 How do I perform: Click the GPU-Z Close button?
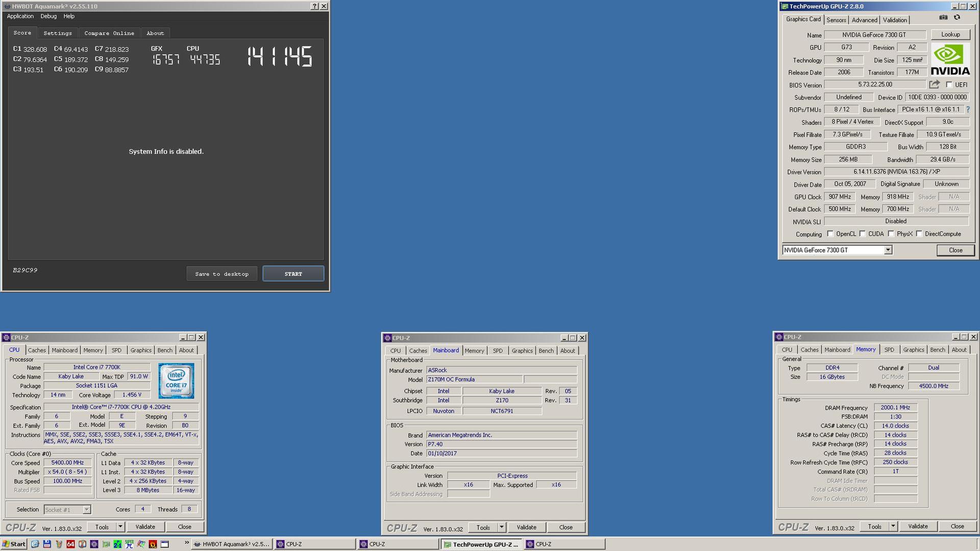coord(955,251)
